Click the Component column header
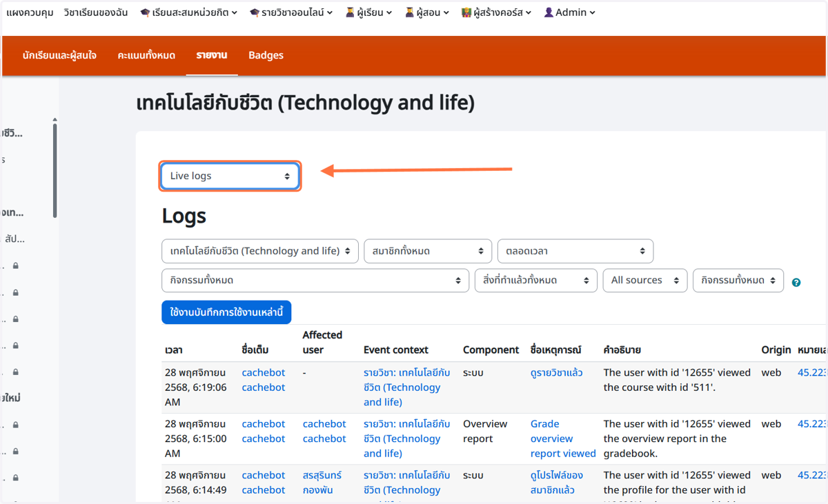This screenshot has height=504, width=828. [x=491, y=350]
